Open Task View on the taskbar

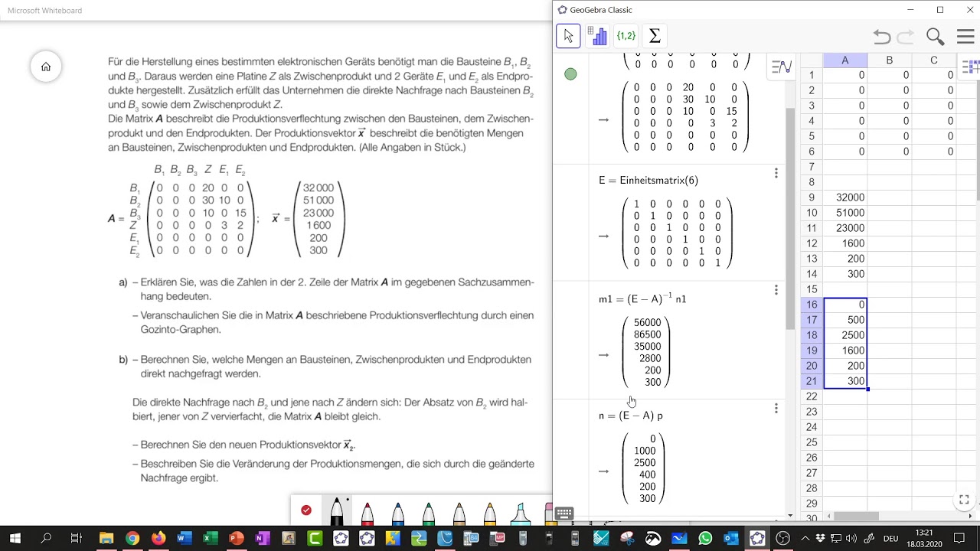76,539
